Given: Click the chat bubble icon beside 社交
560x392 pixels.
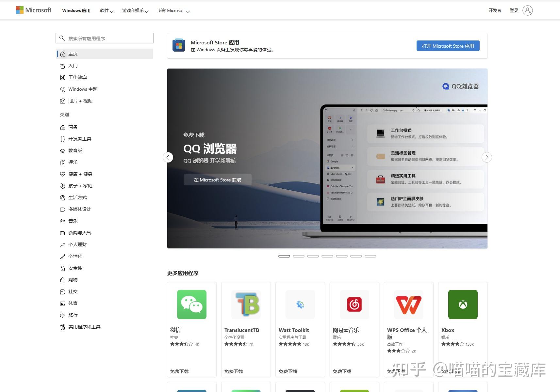Looking at the screenshot, I should (63, 291).
